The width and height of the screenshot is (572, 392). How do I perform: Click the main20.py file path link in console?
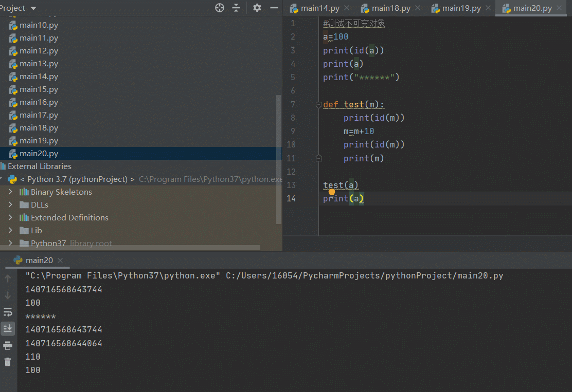click(364, 276)
